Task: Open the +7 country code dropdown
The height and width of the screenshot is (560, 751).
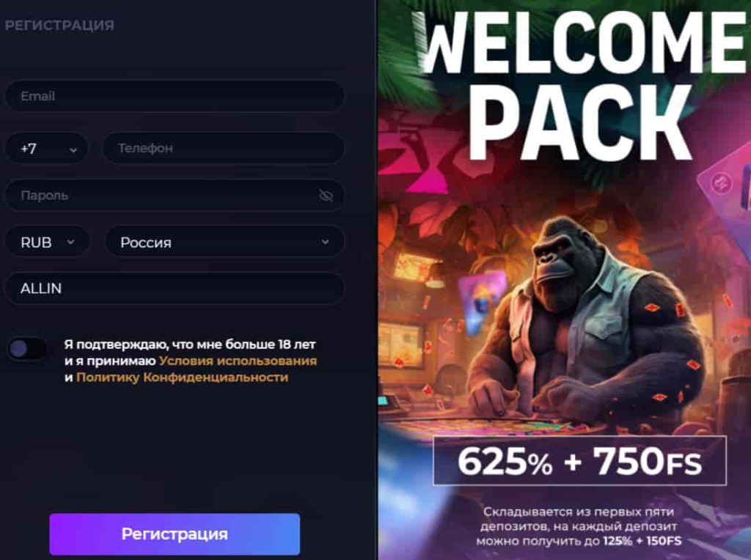Action: pyautogui.click(x=46, y=148)
